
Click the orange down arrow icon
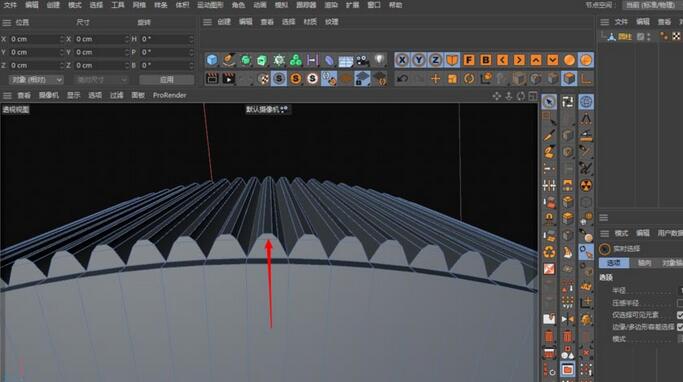[552, 60]
